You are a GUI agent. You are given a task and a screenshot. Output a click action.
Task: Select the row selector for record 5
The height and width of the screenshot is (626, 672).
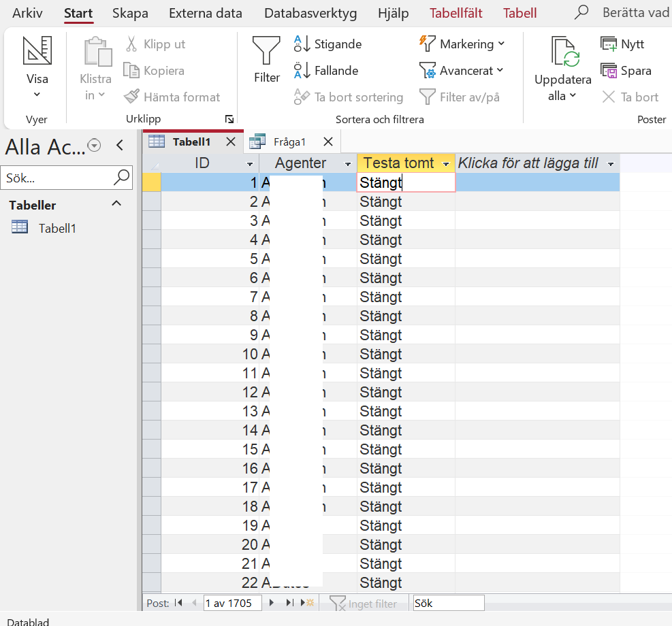tap(152, 258)
